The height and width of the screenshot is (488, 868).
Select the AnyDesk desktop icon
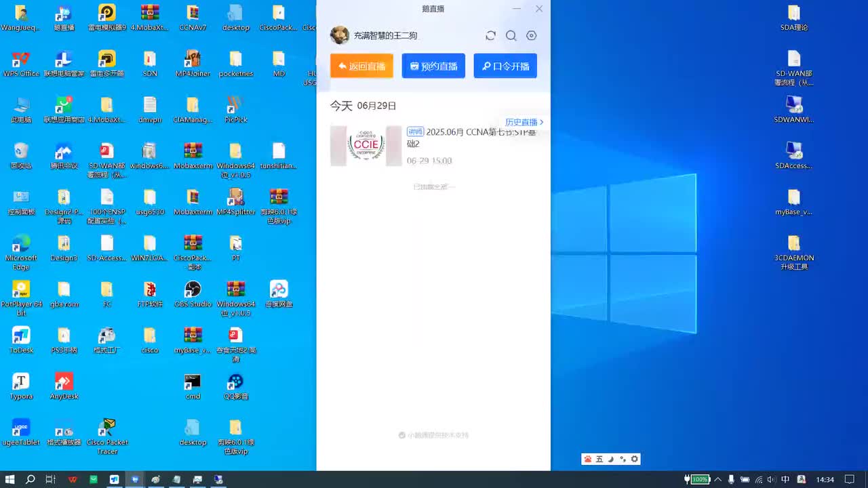(x=64, y=386)
